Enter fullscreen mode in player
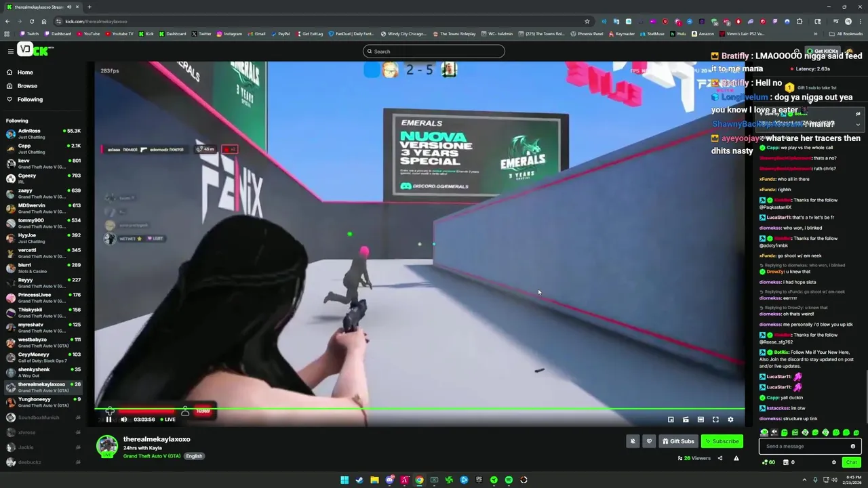This screenshot has width=868, height=488. pyautogui.click(x=715, y=420)
